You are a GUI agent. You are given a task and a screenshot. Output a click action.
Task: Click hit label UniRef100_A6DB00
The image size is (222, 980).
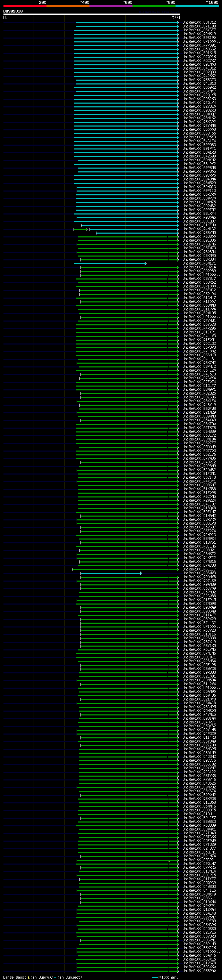click(x=199, y=237)
